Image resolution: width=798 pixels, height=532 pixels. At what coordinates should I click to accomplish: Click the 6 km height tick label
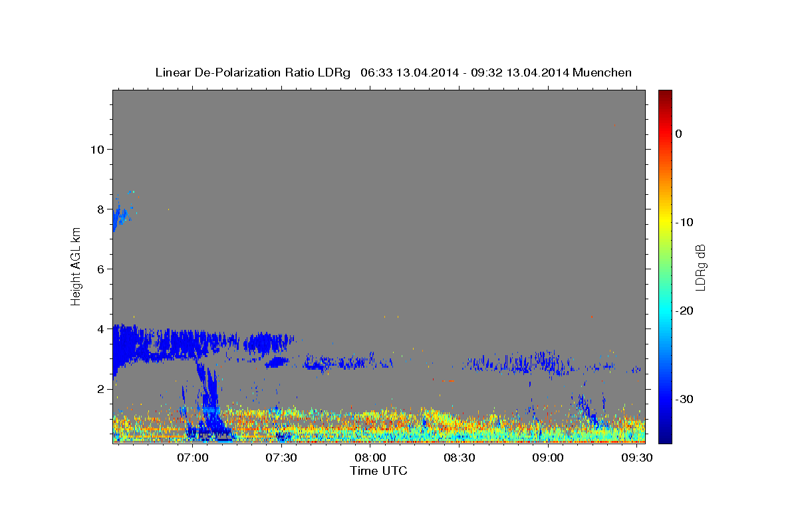click(100, 269)
